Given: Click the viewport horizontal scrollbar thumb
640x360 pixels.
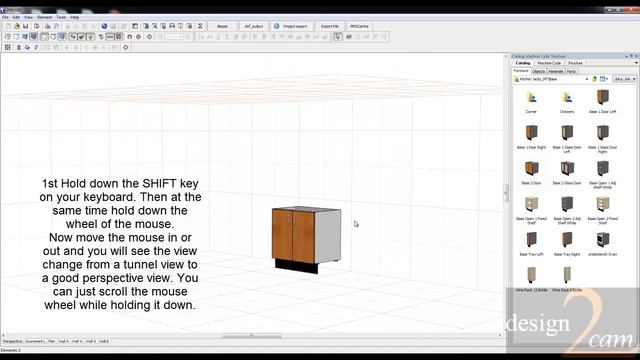Looking at the screenshot, I should [x=251, y=336].
